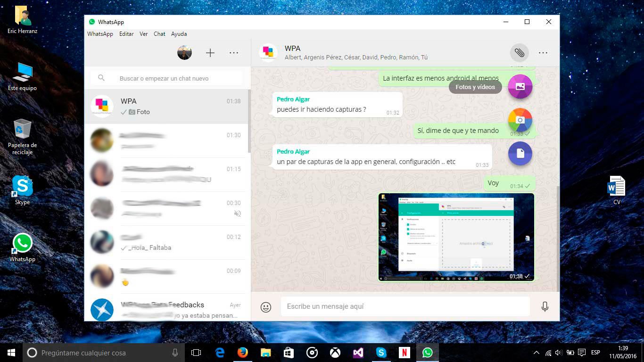This screenshot has height=362, width=644.
Task: Click the chat list scrollbar
Action: click(x=249, y=121)
